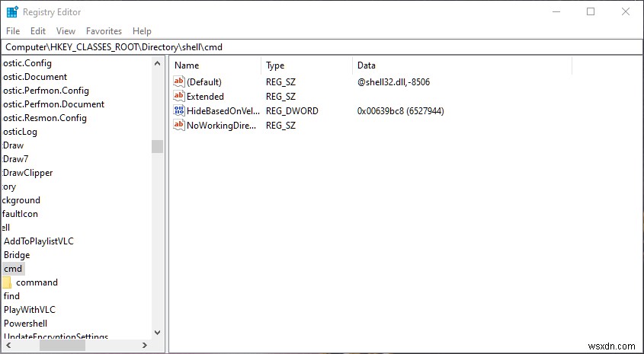Image resolution: width=644 pixels, height=354 pixels.
Task: Select the ckground key in tree
Action: (21, 200)
